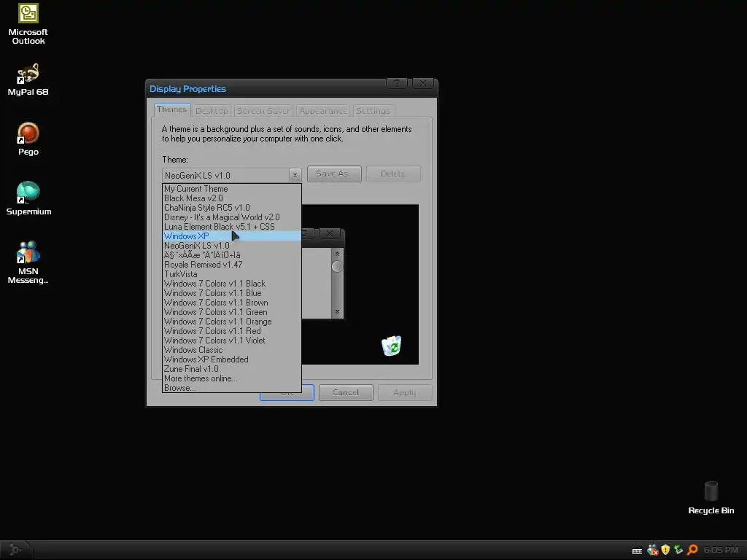Click the taskbar clock
The width and height of the screenshot is (747, 560).
720,550
